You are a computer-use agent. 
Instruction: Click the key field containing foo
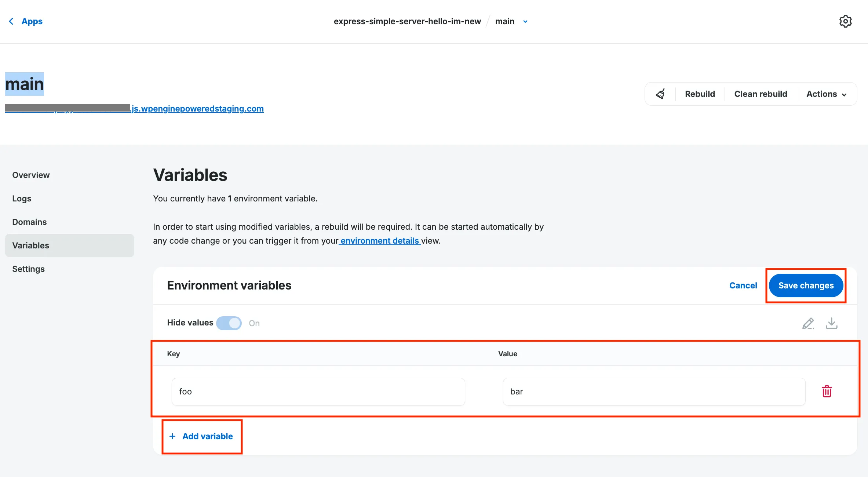[318, 392]
